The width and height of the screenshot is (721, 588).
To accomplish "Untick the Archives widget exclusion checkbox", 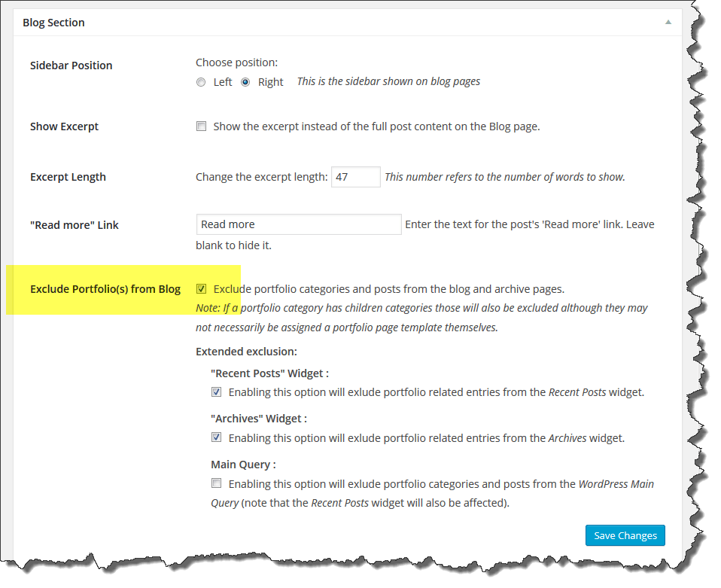I will [216, 437].
